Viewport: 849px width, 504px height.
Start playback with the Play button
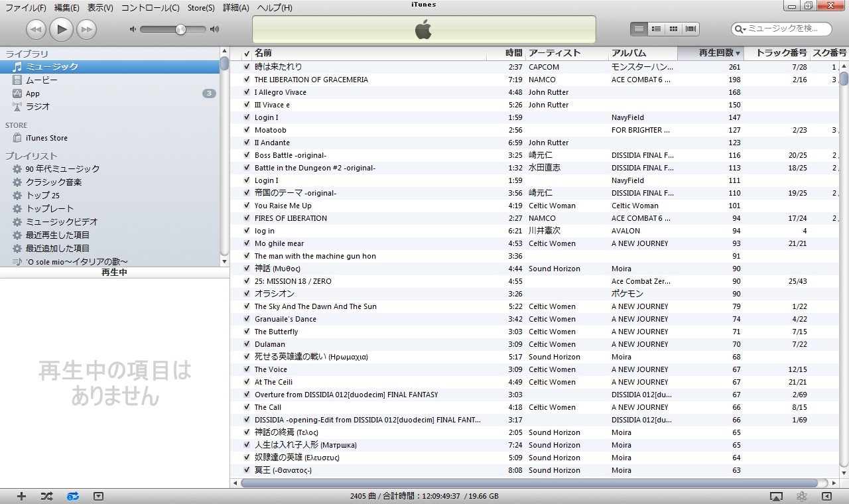point(61,29)
